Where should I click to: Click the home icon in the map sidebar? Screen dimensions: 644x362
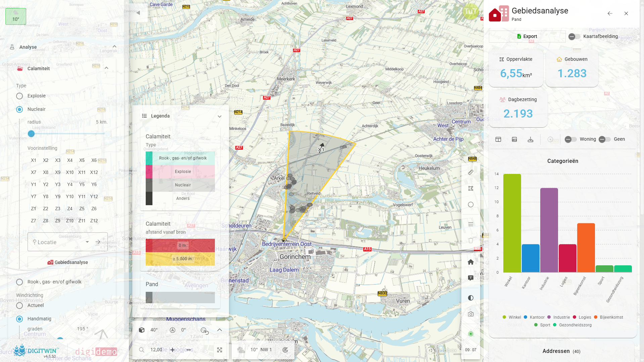coord(471,262)
